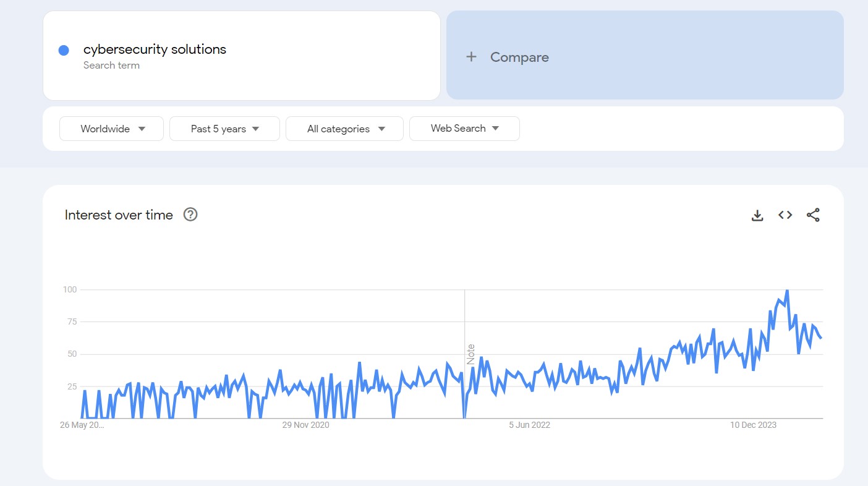Viewport: 868px width, 486px height.
Task: Click the blue dot by search term
Action: tap(64, 51)
